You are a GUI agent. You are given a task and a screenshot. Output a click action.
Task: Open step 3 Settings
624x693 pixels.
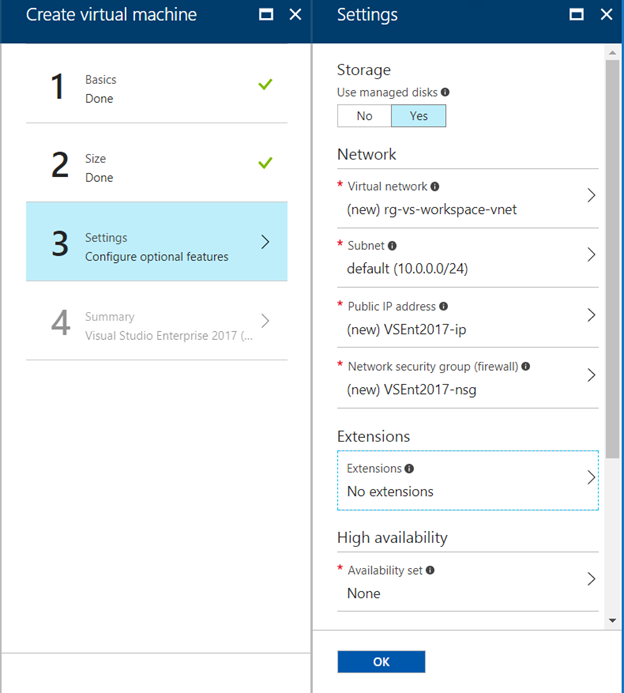[x=156, y=246]
